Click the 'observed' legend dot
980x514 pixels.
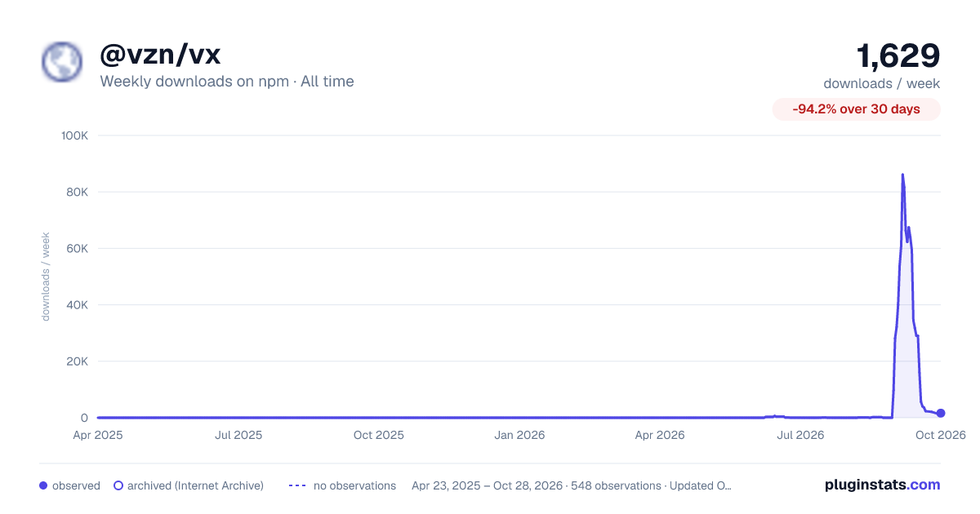coord(43,485)
